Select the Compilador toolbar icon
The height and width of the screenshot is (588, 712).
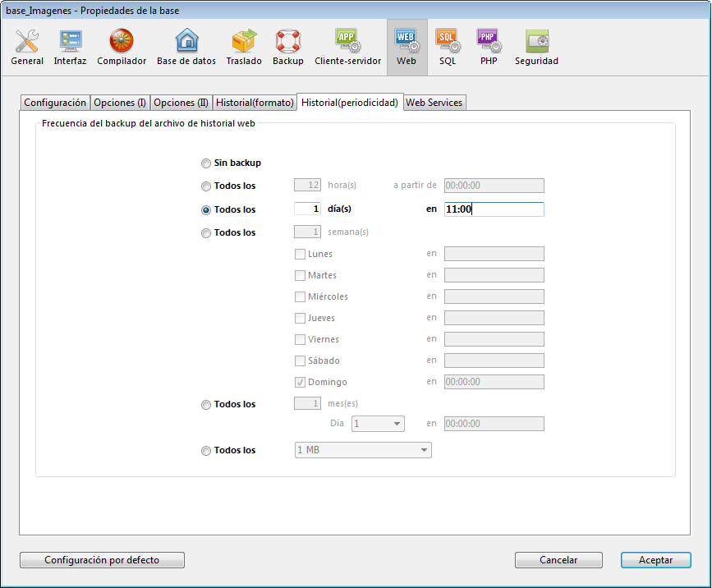click(x=122, y=48)
